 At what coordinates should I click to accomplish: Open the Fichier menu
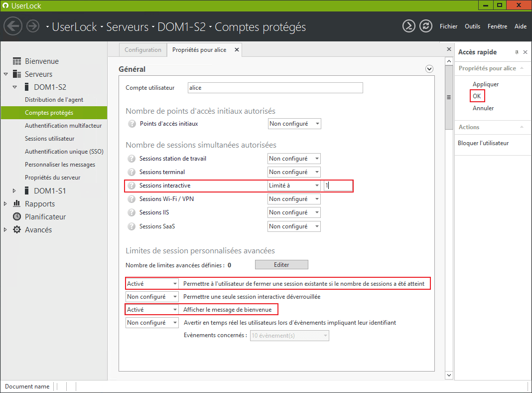[448, 26]
